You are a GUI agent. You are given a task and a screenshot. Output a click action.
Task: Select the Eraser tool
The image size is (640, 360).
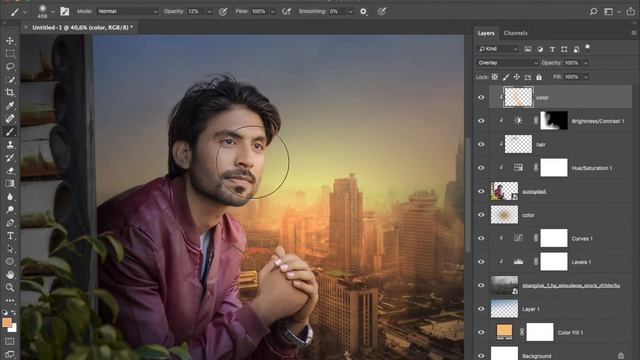point(10,171)
